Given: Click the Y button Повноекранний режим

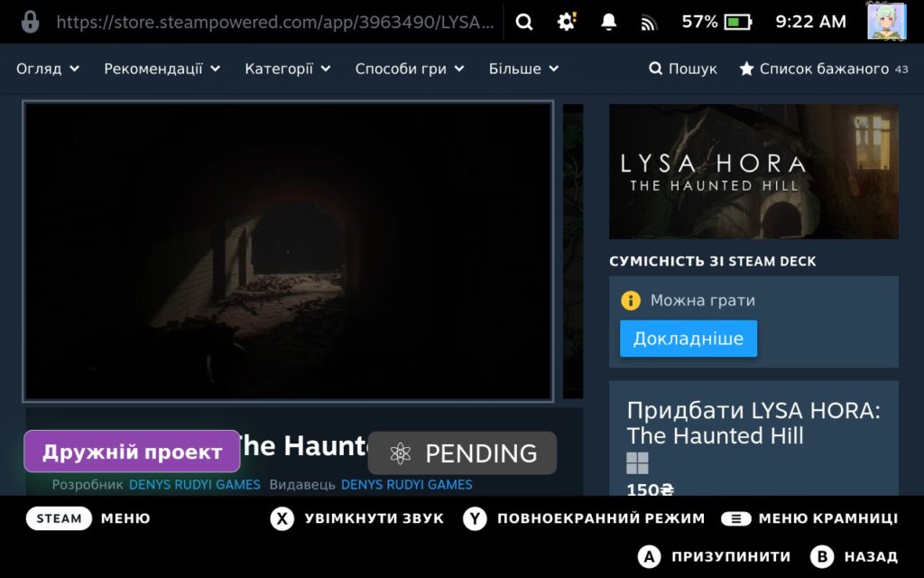Looking at the screenshot, I should pyautogui.click(x=475, y=518).
